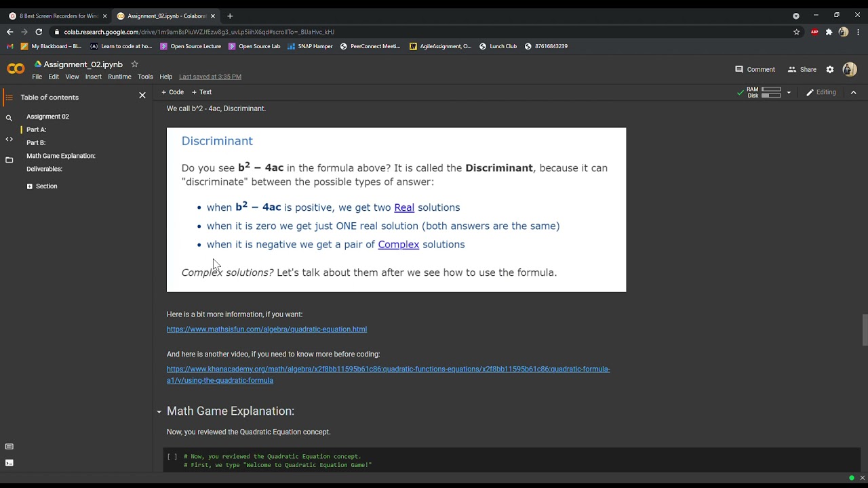Add a new Text cell
Image resolution: width=868 pixels, height=488 pixels.
pyautogui.click(x=202, y=92)
